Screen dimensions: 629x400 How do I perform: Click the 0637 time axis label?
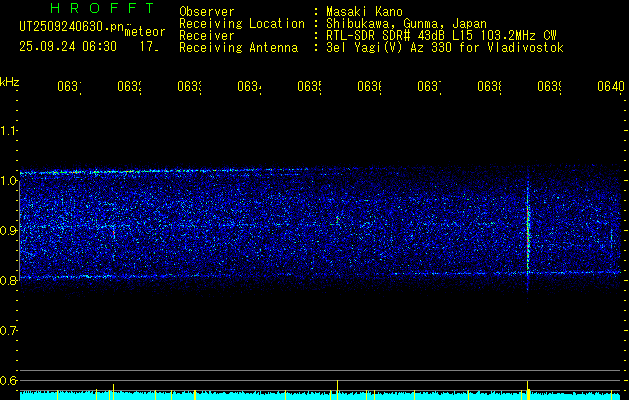[x=429, y=87]
